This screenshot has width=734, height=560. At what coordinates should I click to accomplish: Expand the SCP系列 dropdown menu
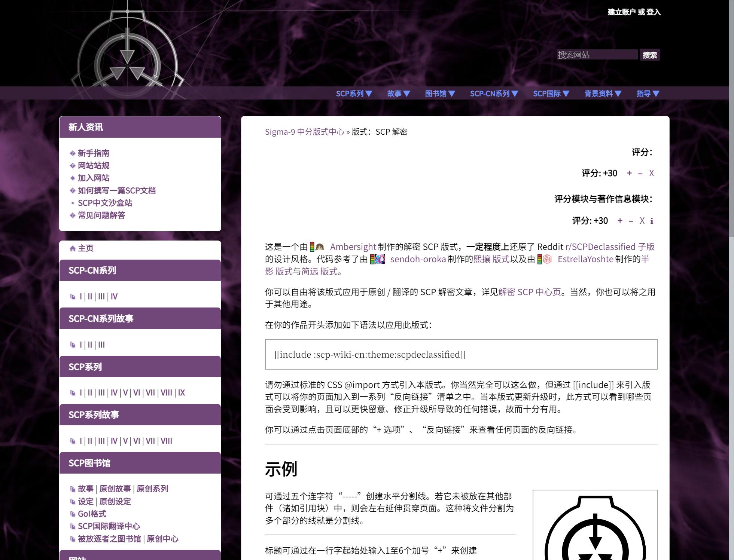click(354, 94)
